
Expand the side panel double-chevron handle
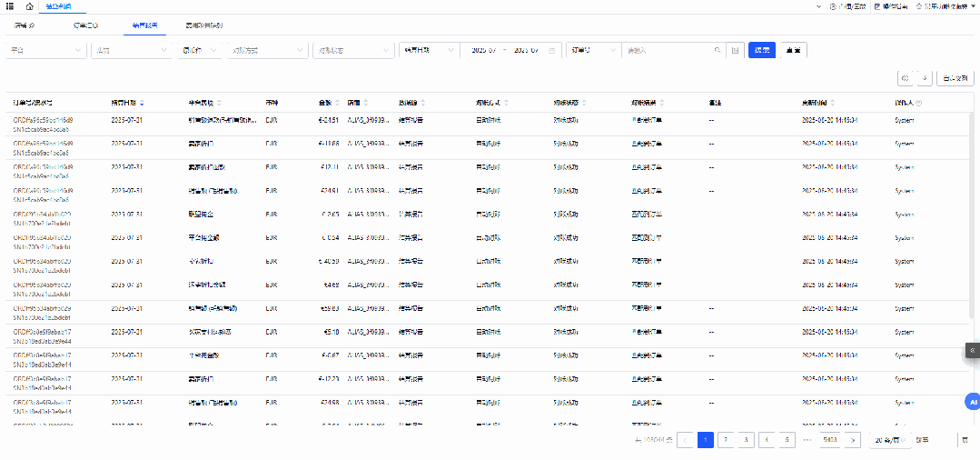tap(973, 351)
